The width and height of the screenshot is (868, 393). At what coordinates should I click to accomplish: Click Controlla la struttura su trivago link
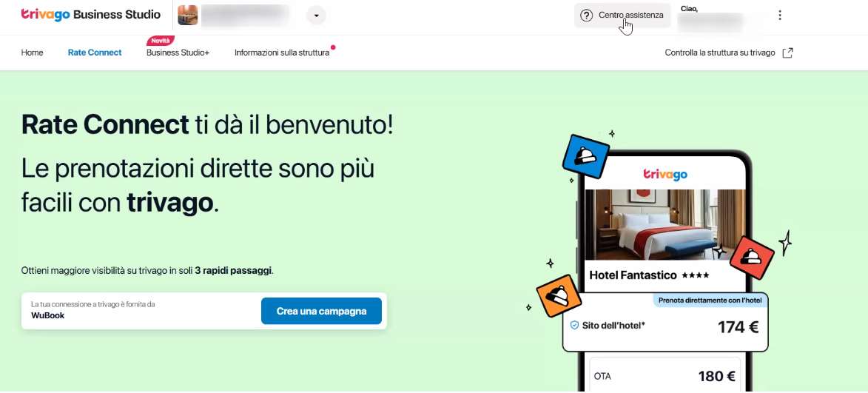click(x=720, y=53)
